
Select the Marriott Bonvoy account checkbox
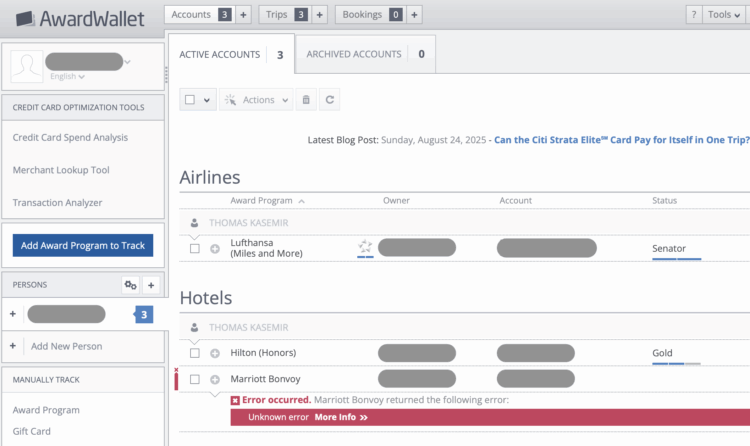pyautogui.click(x=195, y=379)
